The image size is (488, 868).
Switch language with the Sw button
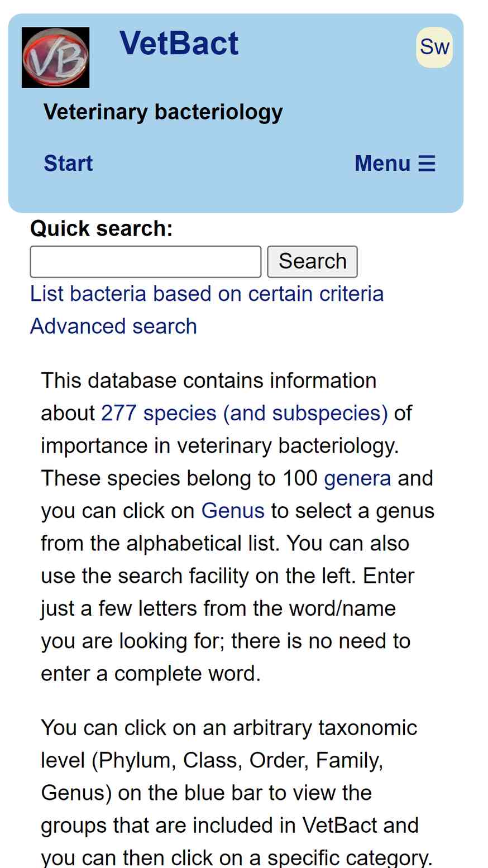pos(434,47)
